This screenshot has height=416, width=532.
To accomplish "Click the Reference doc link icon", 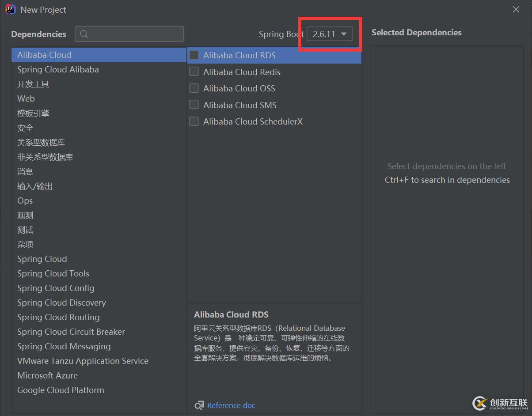I will [199, 405].
